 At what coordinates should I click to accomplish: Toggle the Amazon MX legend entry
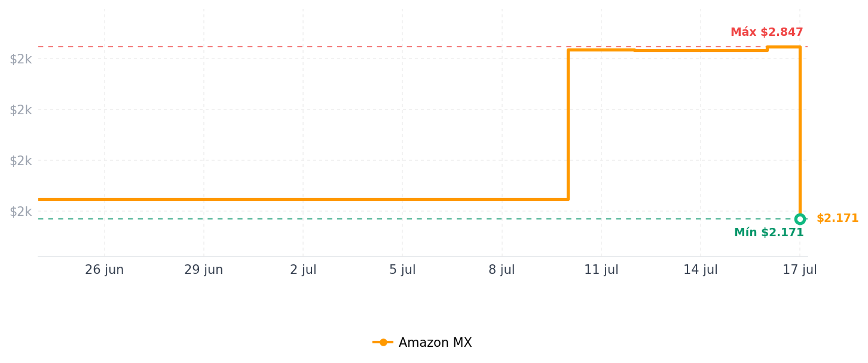(x=422, y=343)
